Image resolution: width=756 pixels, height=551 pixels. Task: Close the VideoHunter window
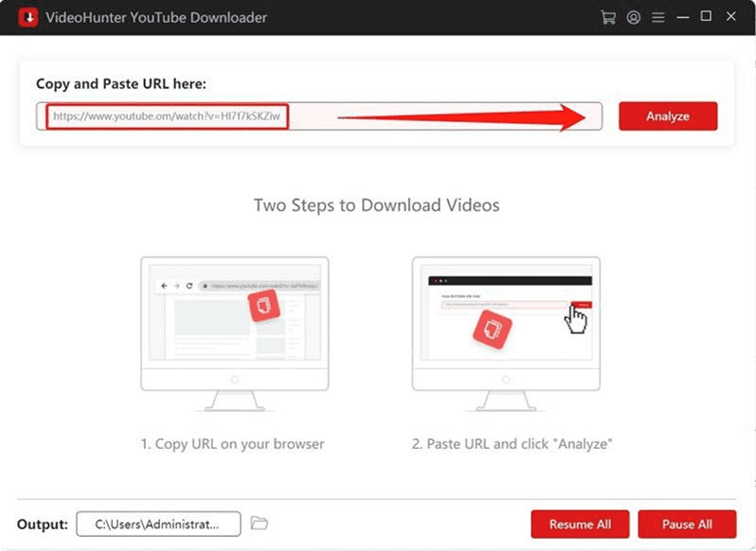(x=731, y=17)
